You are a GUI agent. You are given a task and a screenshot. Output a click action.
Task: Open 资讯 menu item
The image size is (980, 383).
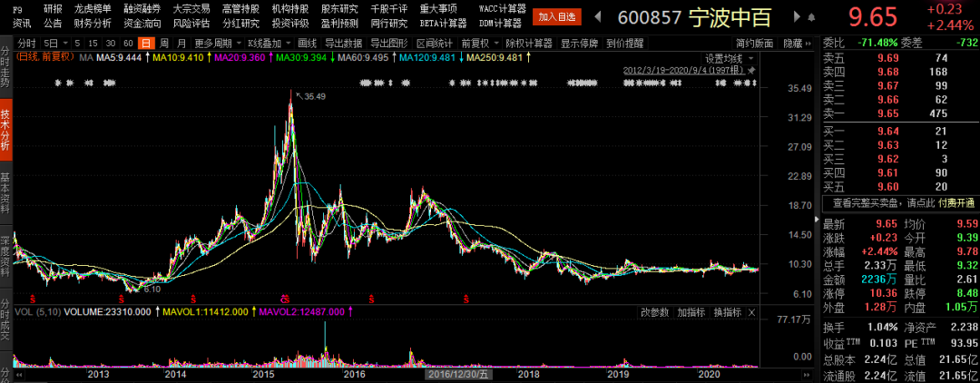[x=22, y=24]
